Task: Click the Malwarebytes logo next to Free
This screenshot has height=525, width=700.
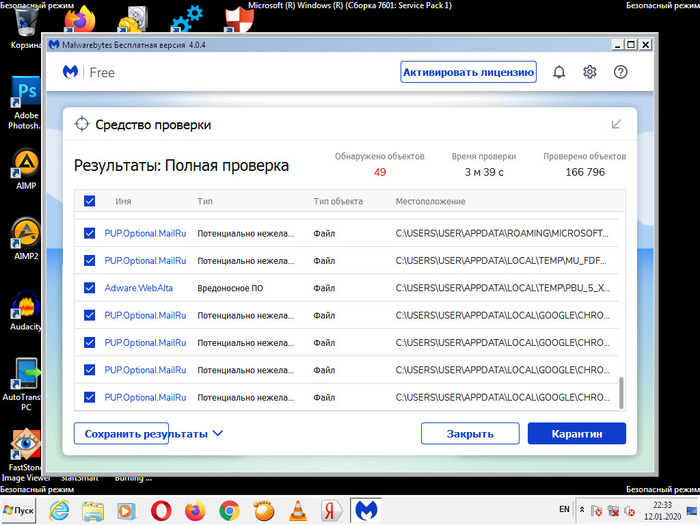Action: (70, 72)
